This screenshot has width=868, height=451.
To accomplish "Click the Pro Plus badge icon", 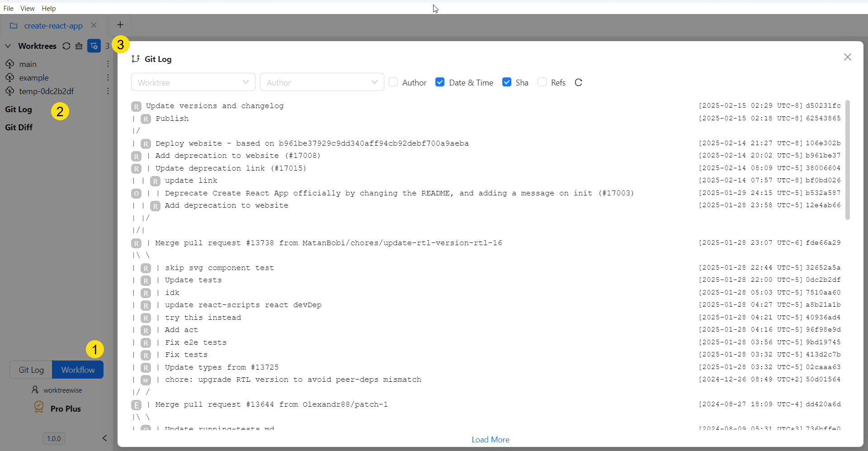I will click(39, 408).
